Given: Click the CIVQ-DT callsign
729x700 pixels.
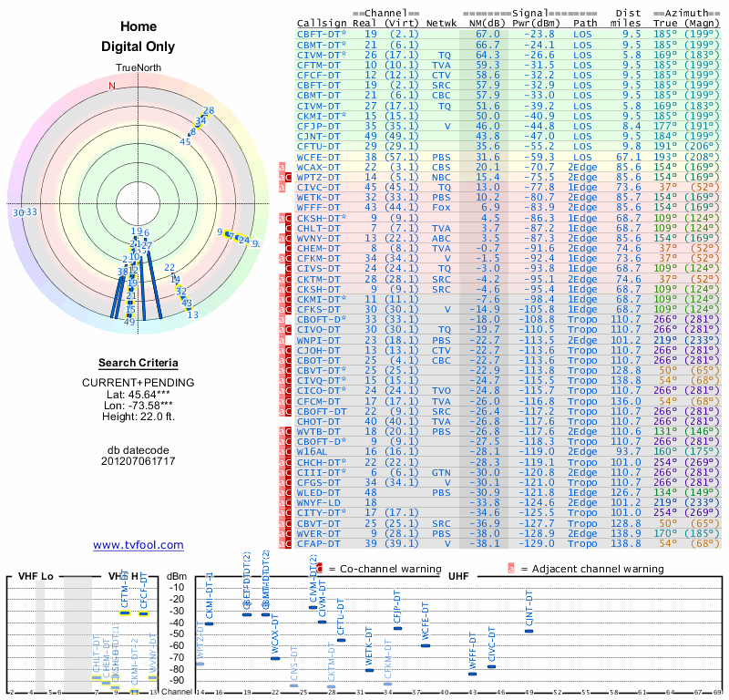Looking at the screenshot, I should coord(322,380).
